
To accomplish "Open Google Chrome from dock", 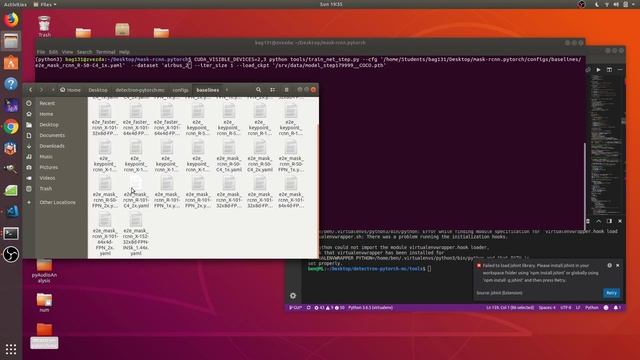I will [x=11, y=127].
